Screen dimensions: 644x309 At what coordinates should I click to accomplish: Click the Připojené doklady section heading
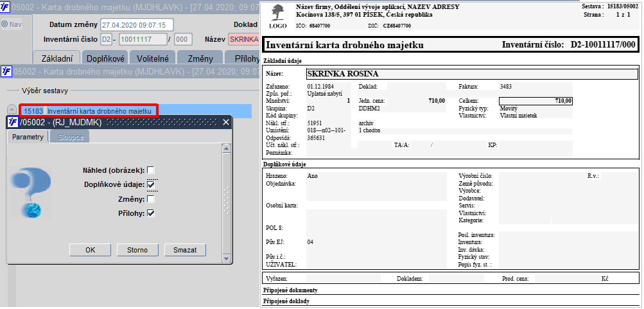tap(286, 301)
